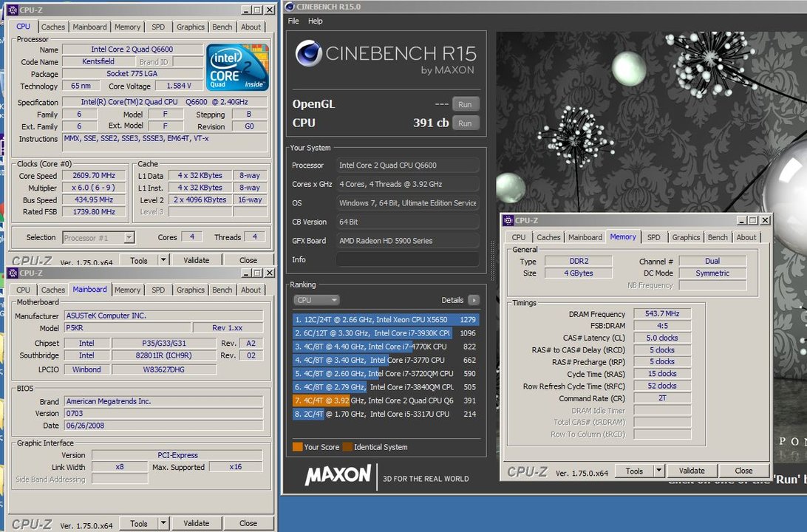Click Command Rate value 2T
The image size is (807, 532).
pyautogui.click(x=662, y=398)
